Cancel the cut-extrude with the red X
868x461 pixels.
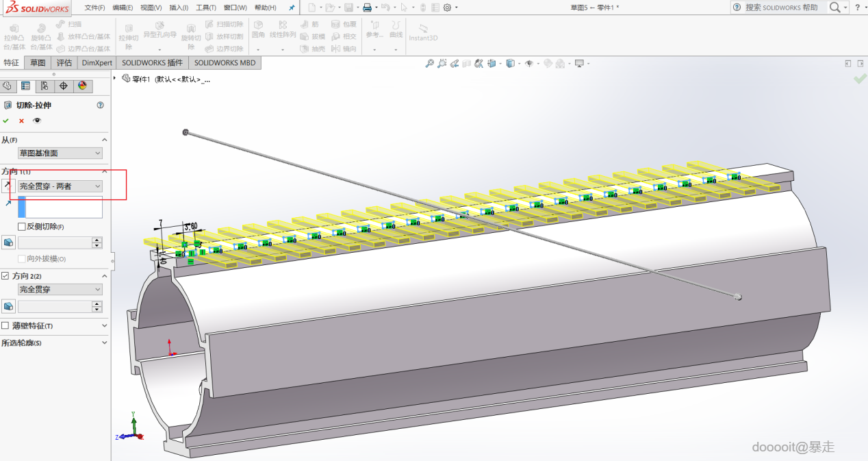click(x=21, y=121)
